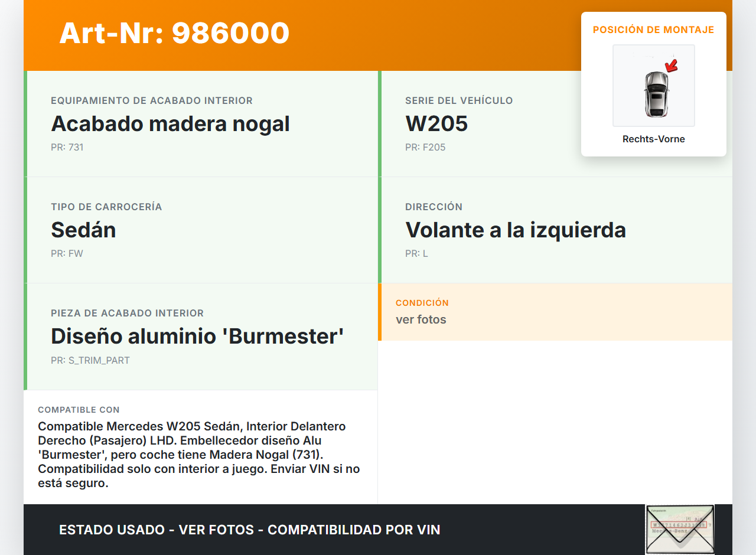
Task: Click the red arrow on car diagram
Action: click(x=671, y=66)
